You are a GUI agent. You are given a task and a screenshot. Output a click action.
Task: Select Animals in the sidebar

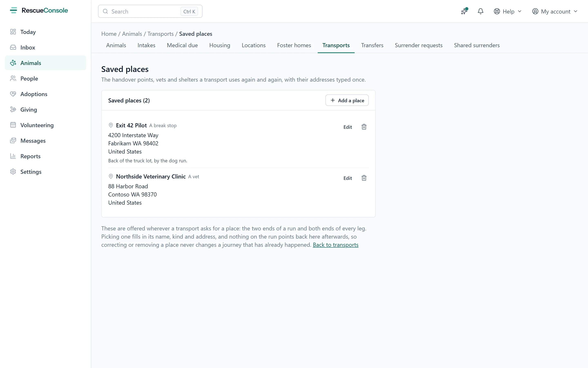click(x=46, y=63)
